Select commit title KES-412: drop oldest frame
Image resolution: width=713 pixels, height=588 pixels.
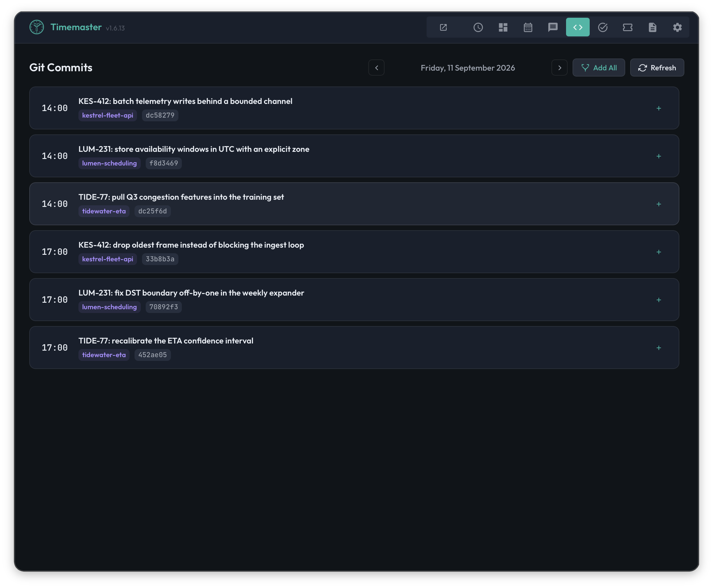click(x=191, y=245)
